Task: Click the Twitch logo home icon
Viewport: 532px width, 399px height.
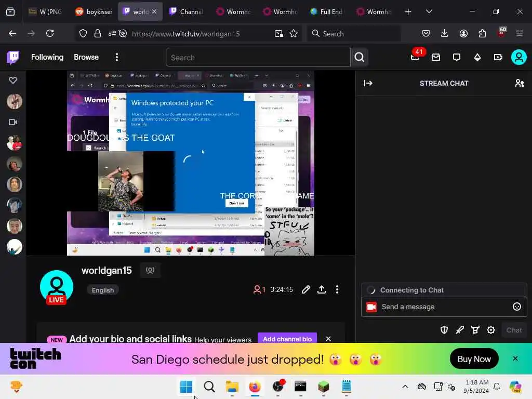Action: coord(13,57)
